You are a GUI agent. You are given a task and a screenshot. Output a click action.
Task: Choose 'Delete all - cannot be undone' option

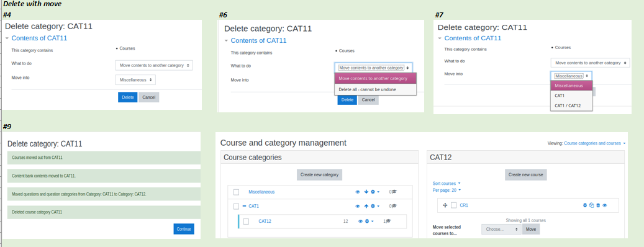pyautogui.click(x=367, y=89)
